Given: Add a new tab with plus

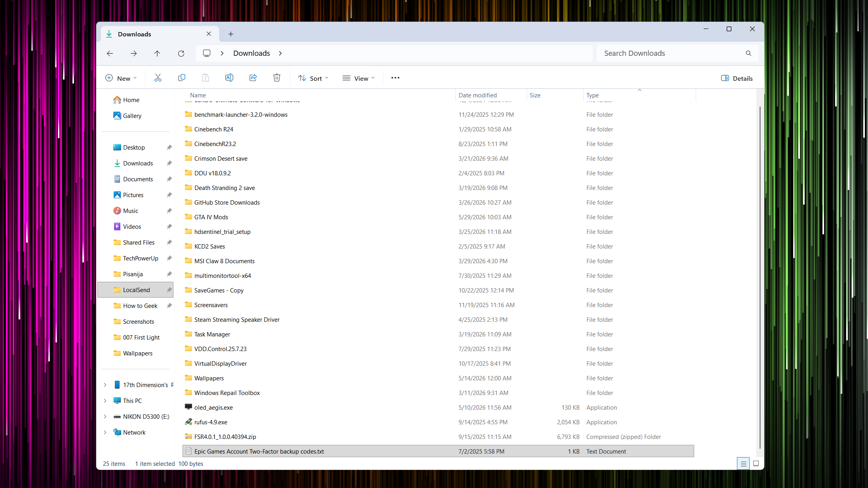Looking at the screenshot, I should pos(231,34).
